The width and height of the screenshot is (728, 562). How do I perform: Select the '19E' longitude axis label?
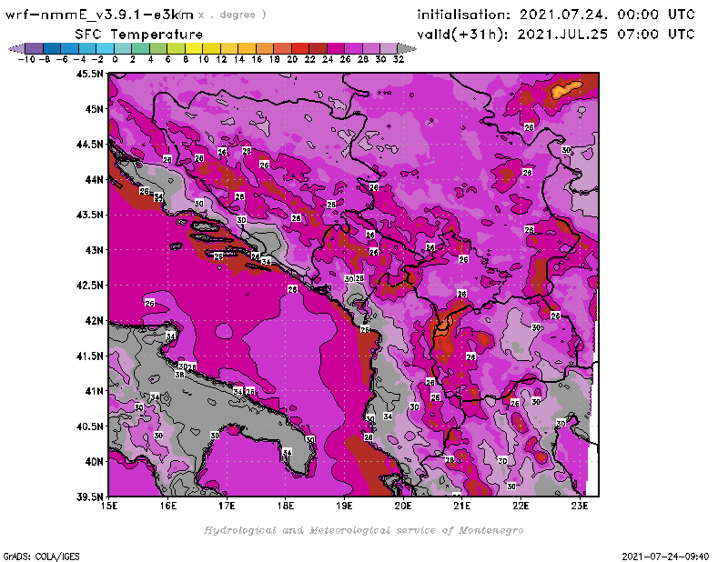coord(344,506)
